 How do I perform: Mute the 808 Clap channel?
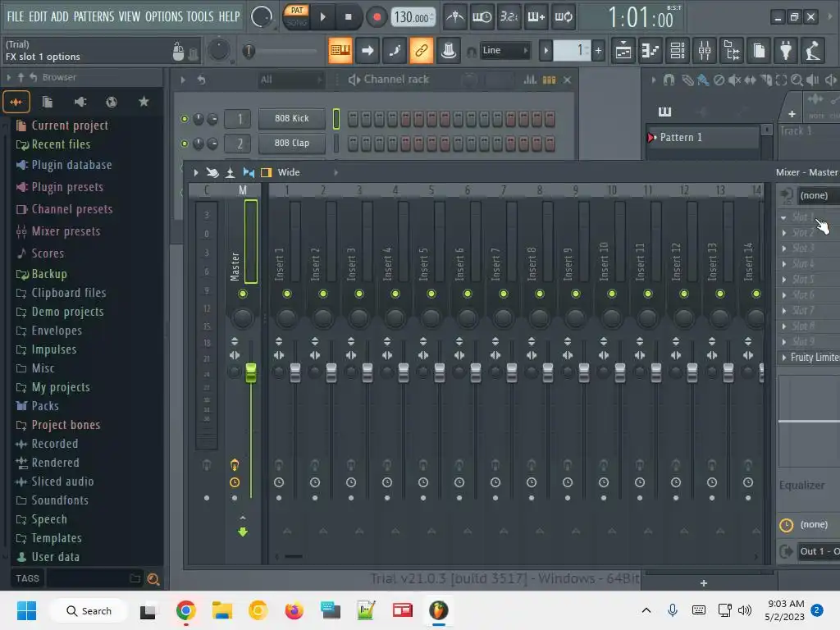[185, 144]
